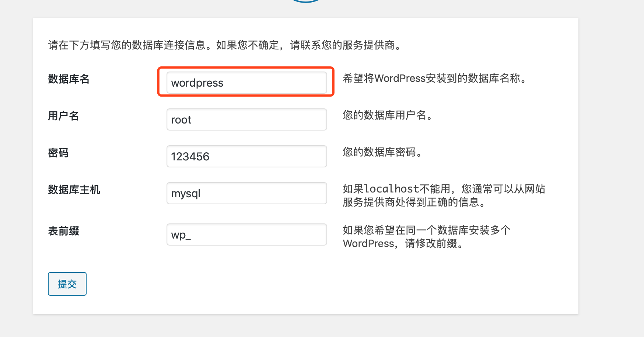The image size is (644, 337).
Task: Click the username field containing root
Action: (x=246, y=119)
